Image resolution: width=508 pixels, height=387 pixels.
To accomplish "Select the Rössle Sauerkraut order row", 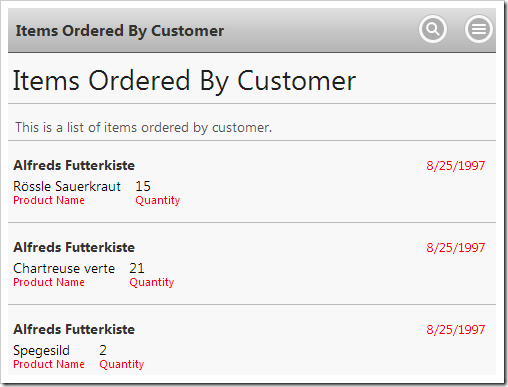I will pyautogui.click(x=252, y=182).
